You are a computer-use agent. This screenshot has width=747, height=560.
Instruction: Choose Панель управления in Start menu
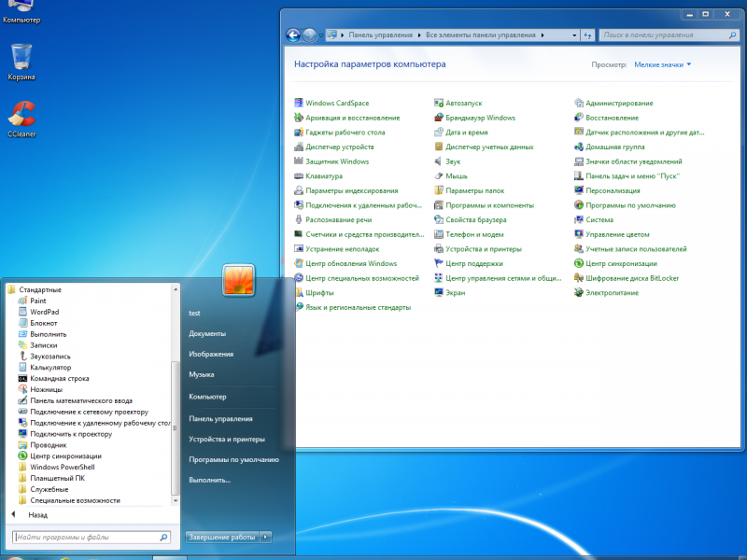click(220, 418)
